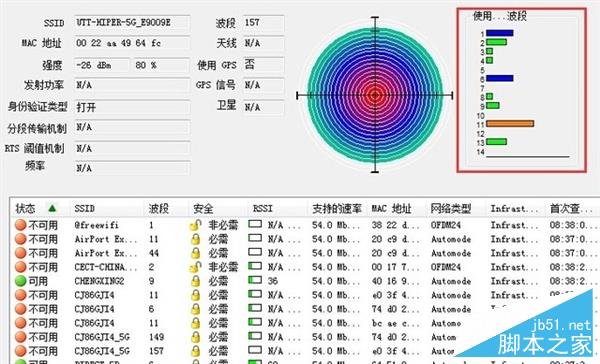Click the 频率 field showing N/A
The width and height of the screenshot is (600, 364).
[x=132, y=168]
